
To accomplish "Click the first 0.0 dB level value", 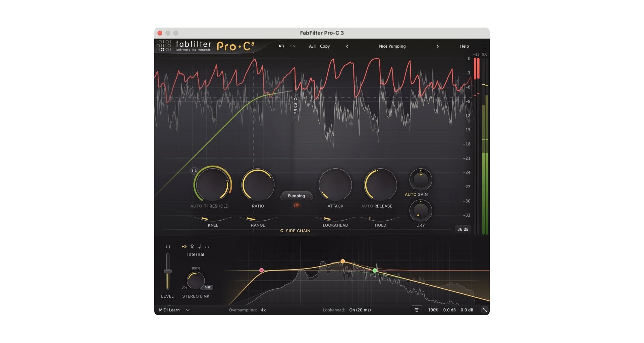I will 449,310.
